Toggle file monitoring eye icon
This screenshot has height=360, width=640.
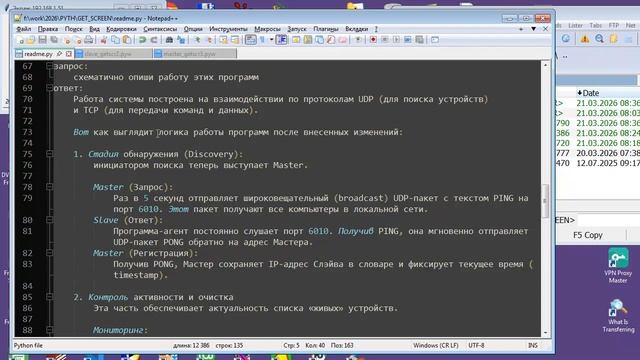[x=358, y=40]
